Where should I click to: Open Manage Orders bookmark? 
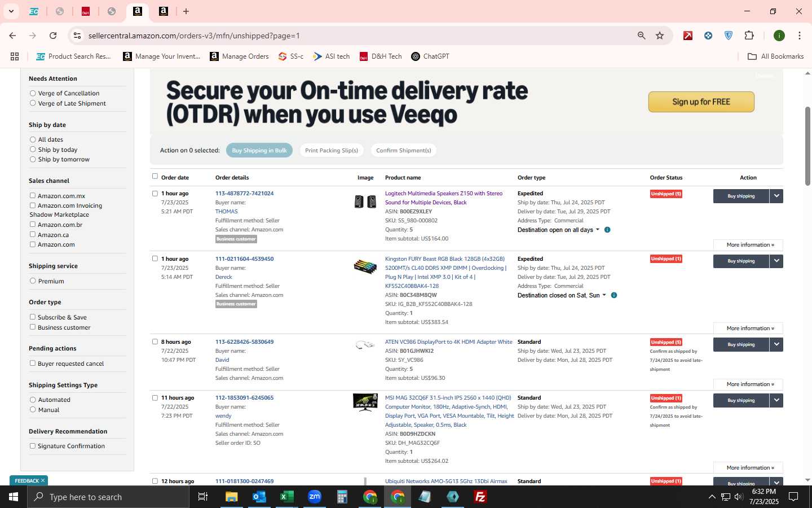tap(239, 56)
